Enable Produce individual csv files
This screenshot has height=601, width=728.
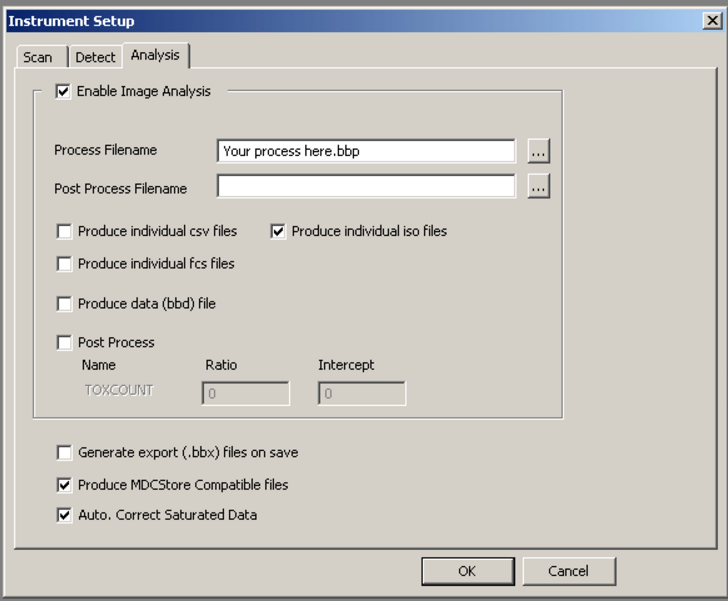point(65,231)
